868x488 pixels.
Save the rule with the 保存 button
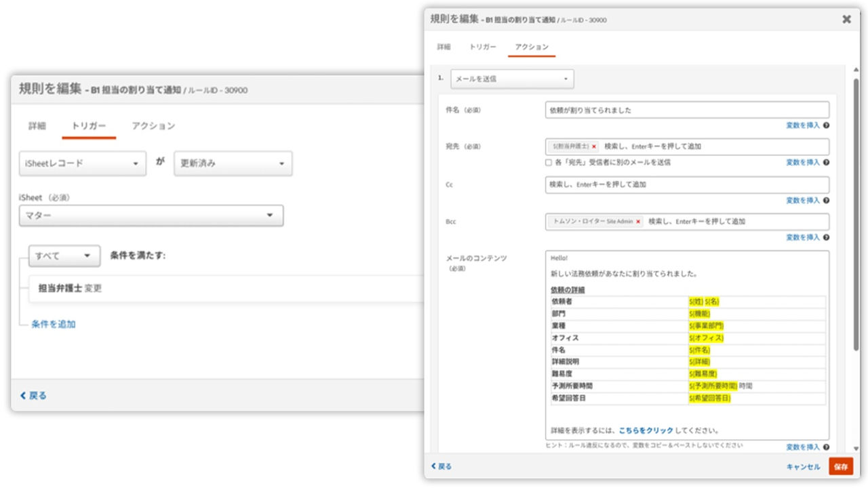click(x=841, y=466)
